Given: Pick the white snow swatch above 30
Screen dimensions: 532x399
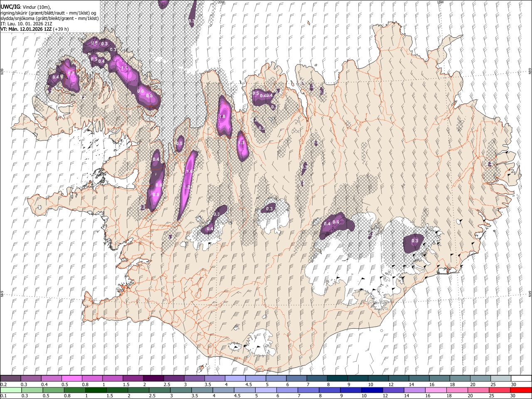Looking at the screenshot, I should (x=521, y=379).
